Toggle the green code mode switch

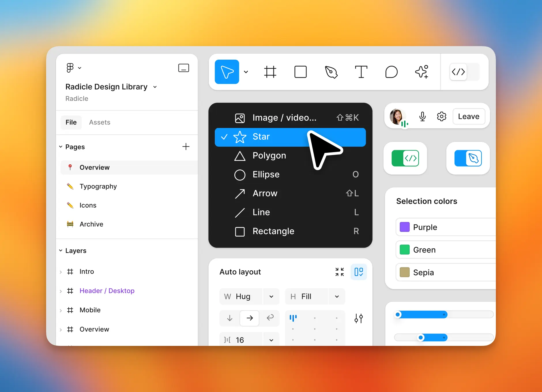pyautogui.click(x=405, y=158)
